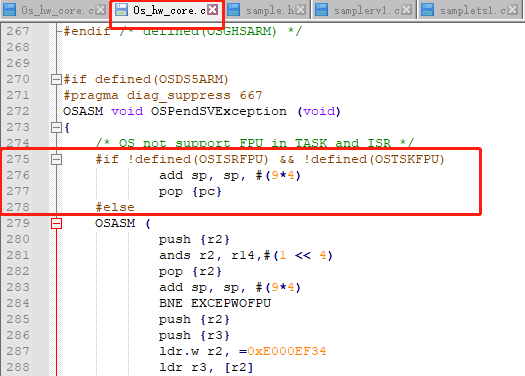
Task: Close the samplerv1.c tab
Action: point(406,10)
